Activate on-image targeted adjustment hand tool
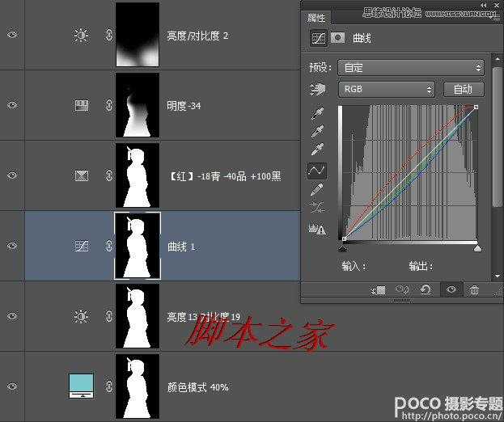This screenshot has height=422, width=504. [x=318, y=90]
